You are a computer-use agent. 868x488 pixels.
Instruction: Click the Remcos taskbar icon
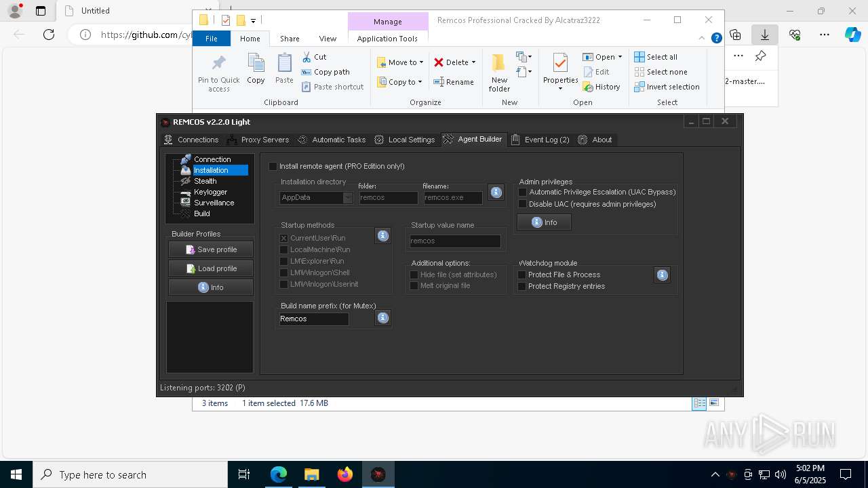point(378,474)
